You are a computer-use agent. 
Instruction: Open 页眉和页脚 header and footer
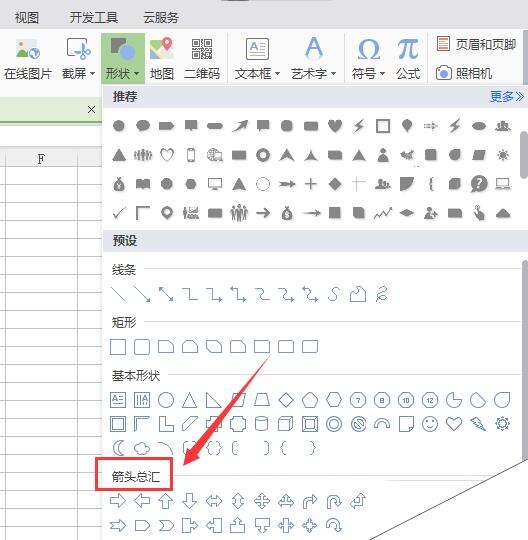pyautogui.click(x=476, y=44)
